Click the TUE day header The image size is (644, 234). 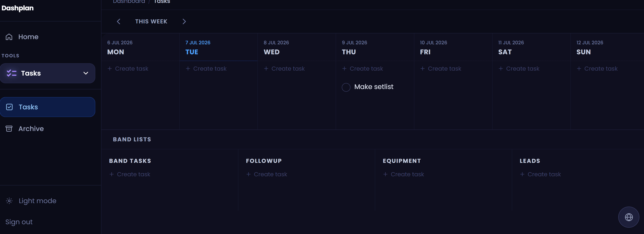point(192,52)
